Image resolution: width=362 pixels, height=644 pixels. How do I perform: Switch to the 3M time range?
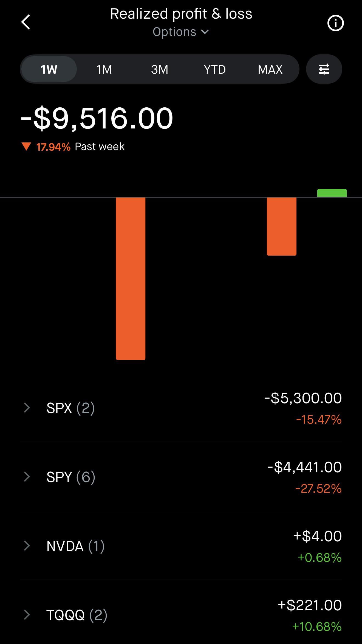pos(159,69)
